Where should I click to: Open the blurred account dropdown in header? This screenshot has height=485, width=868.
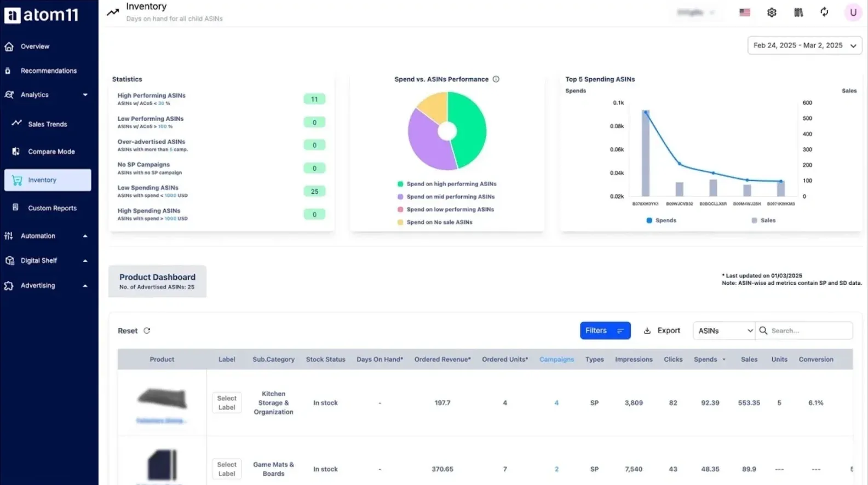tap(695, 12)
